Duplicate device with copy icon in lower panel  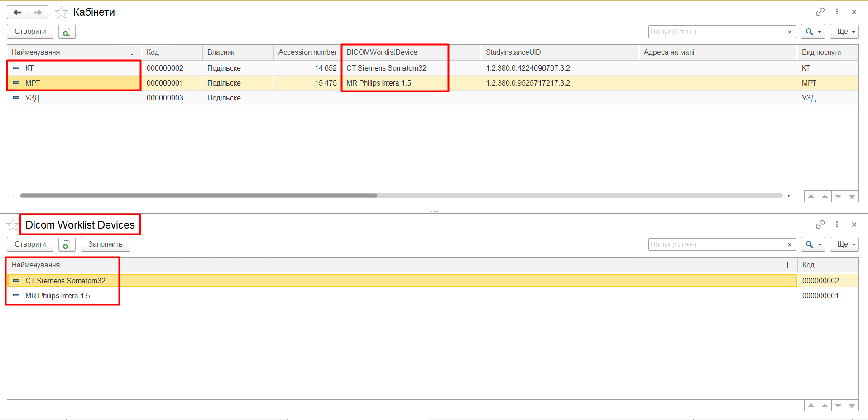67,244
